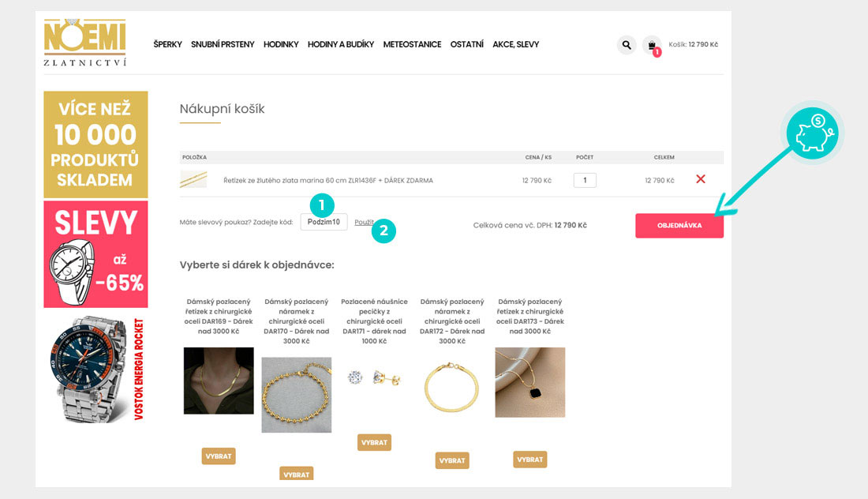The image size is (868, 499).
Task: Focus the discount code input field
Action: coord(324,222)
